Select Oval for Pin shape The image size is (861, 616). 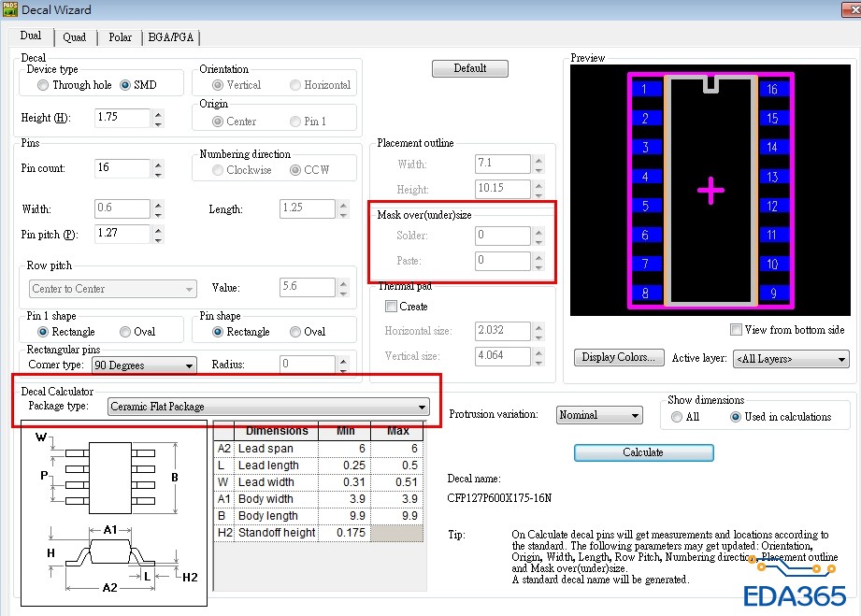295,332
